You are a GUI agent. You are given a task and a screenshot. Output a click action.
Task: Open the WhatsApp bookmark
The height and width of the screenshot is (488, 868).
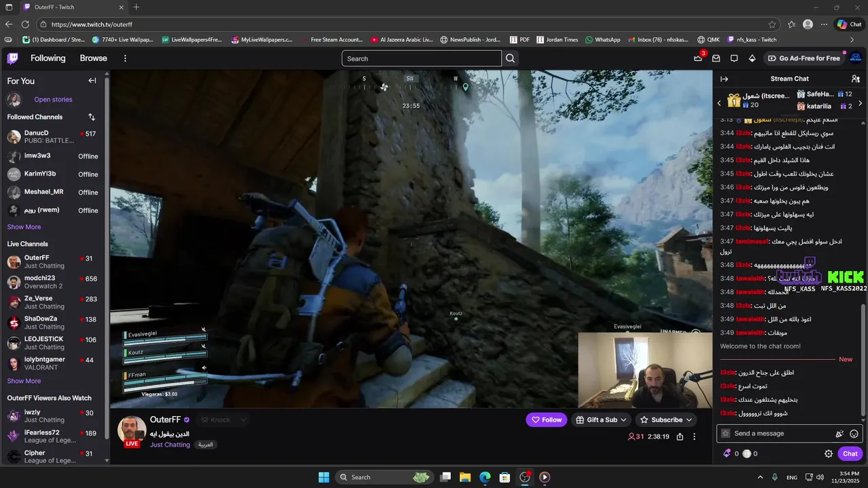tap(603, 39)
